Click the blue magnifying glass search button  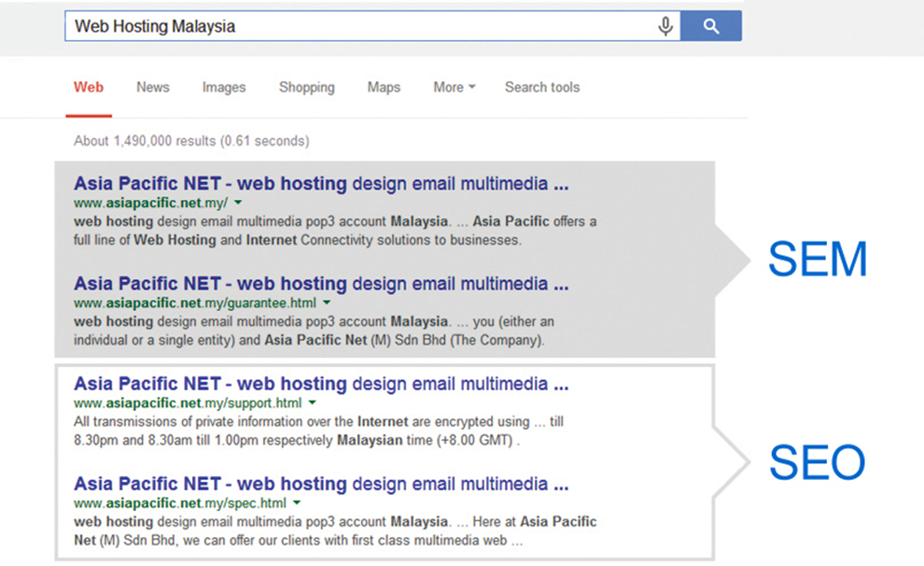coord(711,26)
